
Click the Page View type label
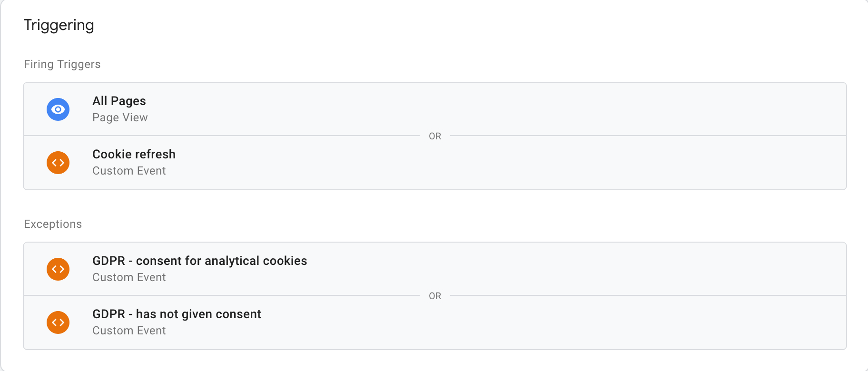120,117
